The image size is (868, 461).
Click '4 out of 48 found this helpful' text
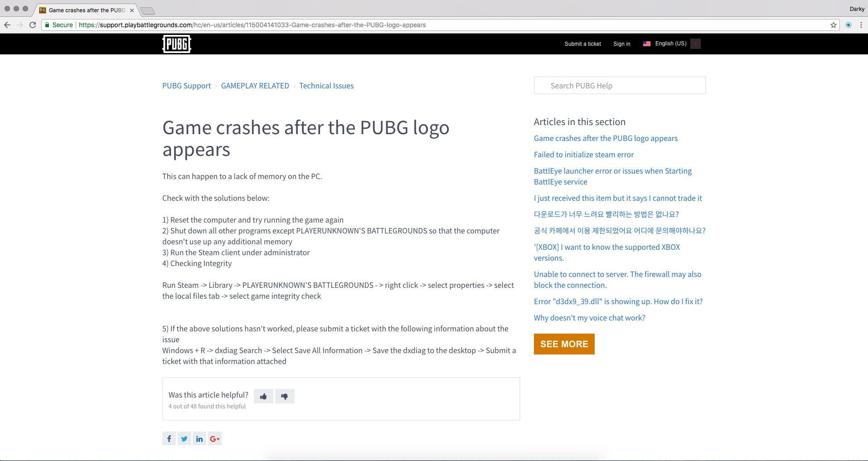[x=207, y=407]
